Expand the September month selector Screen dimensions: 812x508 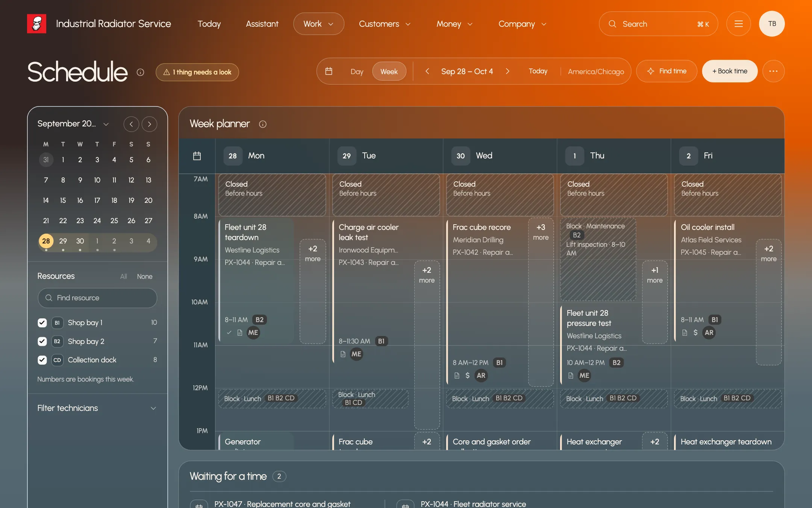73,124
